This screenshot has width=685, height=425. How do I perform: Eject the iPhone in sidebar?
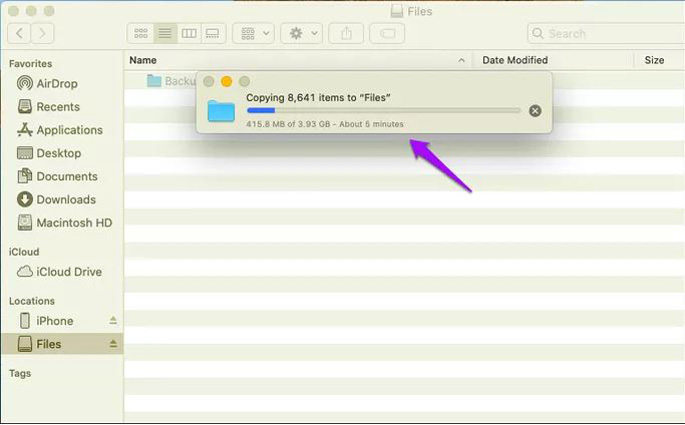pos(113,321)
